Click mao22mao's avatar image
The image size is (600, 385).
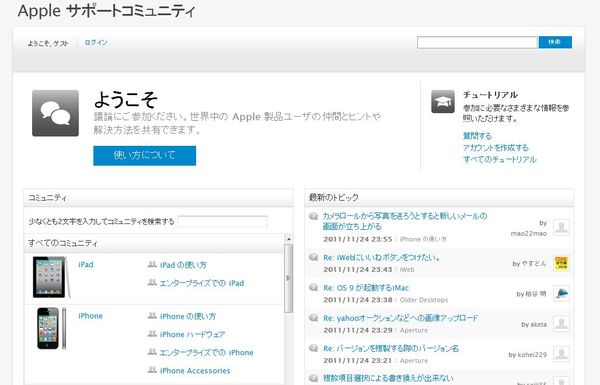[x=561, y=227]
